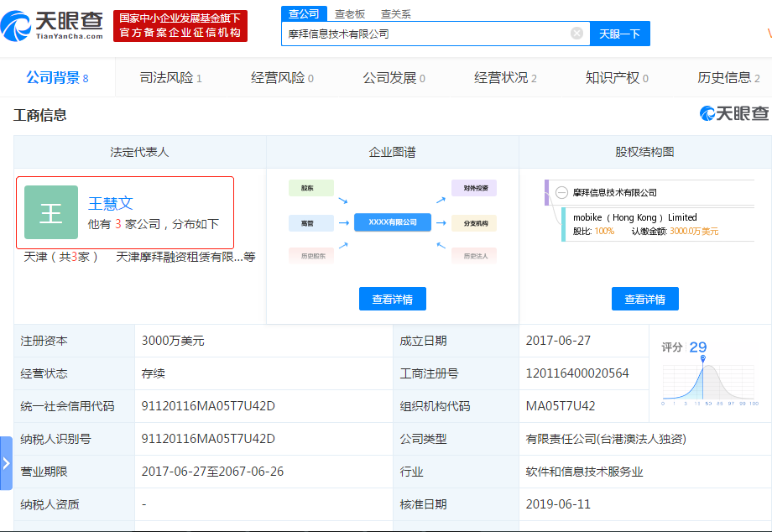Open the 经营状况 tab
The width and height of the screenshot is (772, 532).
tap(505, 78)
